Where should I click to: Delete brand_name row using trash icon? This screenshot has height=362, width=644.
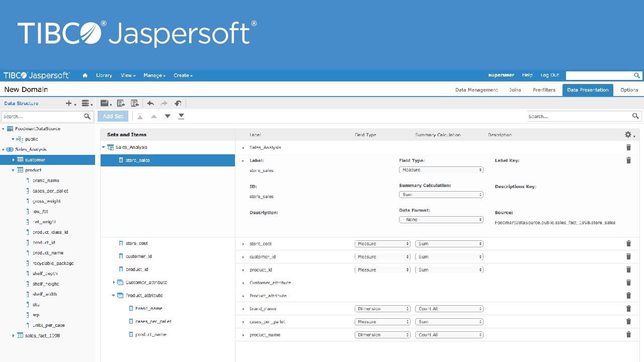628,309
